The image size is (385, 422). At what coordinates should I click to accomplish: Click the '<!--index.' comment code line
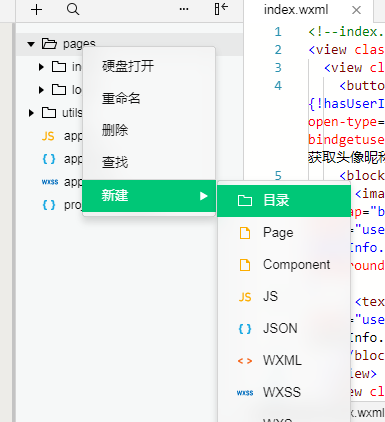pyautogui.click(x=346, y=32)
